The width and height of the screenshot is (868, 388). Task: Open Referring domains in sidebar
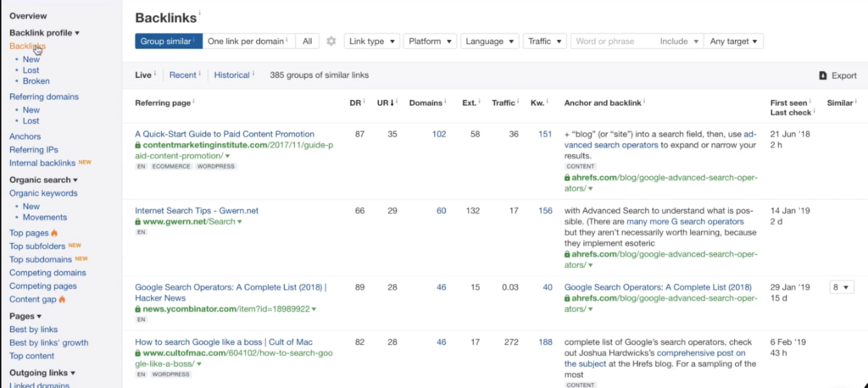(x=44, y=97)
